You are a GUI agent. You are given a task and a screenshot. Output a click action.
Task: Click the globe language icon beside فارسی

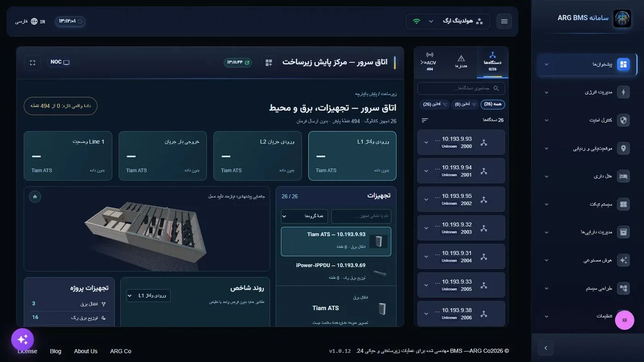click(x=34, y=21)
